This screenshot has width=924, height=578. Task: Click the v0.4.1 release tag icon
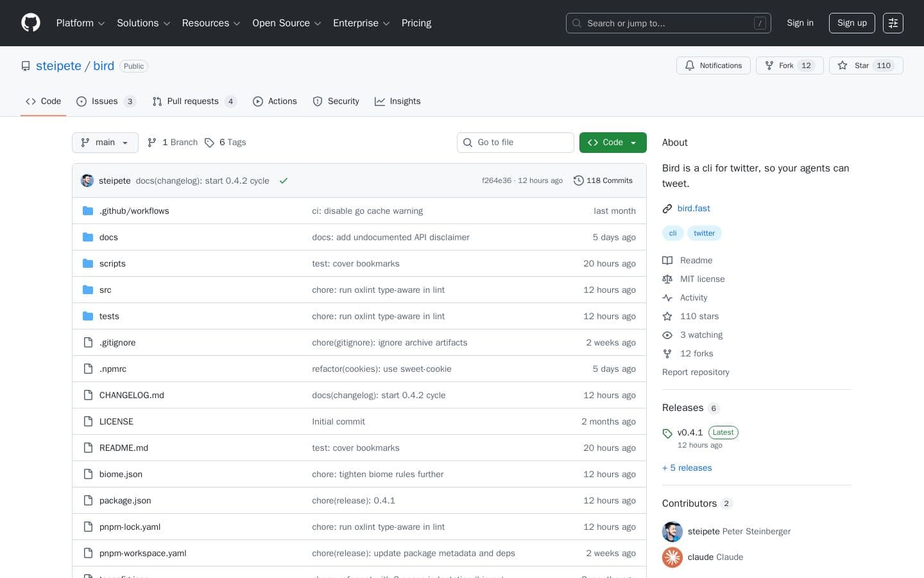point(667,433)
